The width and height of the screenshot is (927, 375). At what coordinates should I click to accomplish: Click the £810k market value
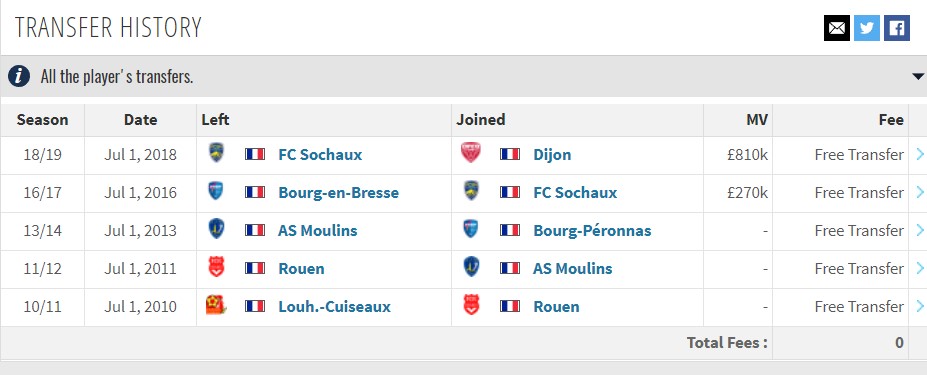(x=747, y=155)
